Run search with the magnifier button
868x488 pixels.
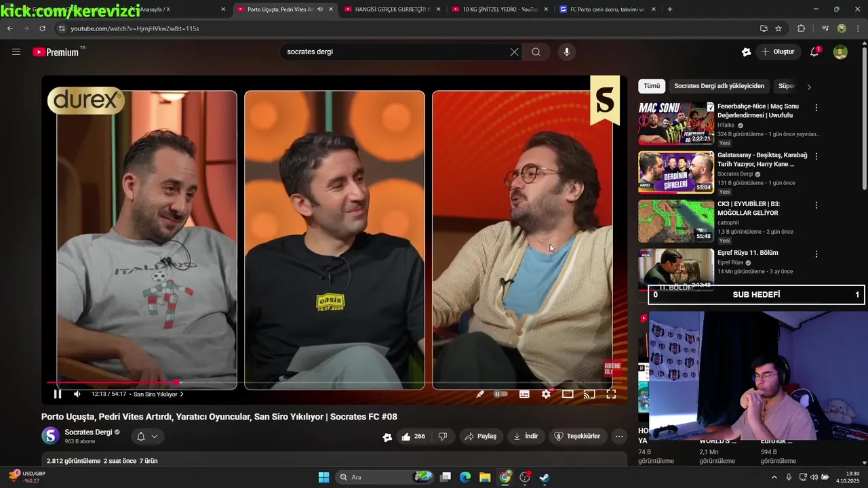pos(536,52)
